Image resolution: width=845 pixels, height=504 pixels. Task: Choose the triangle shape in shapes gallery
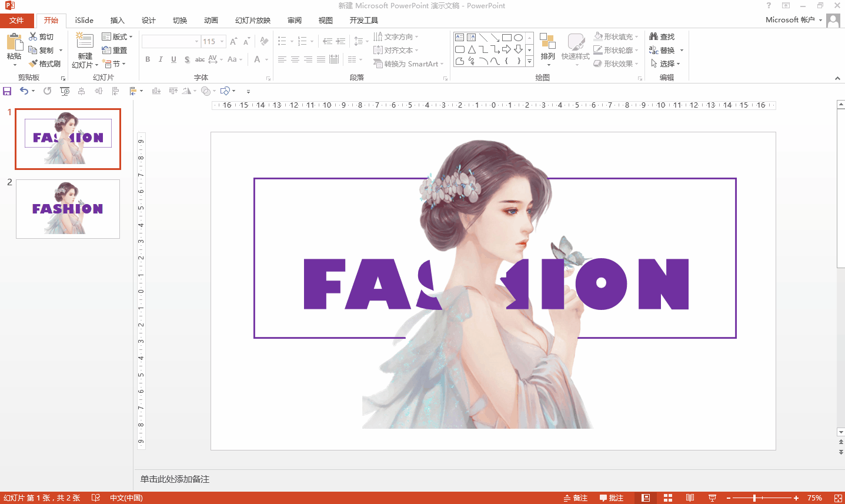click(x=472, y=49)
